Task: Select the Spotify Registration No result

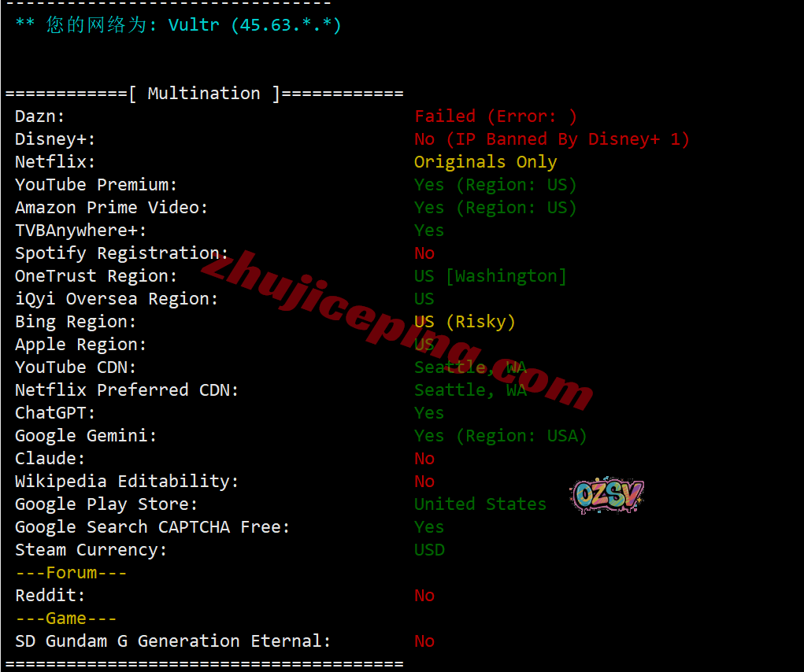Action: (x=424, y=253)
